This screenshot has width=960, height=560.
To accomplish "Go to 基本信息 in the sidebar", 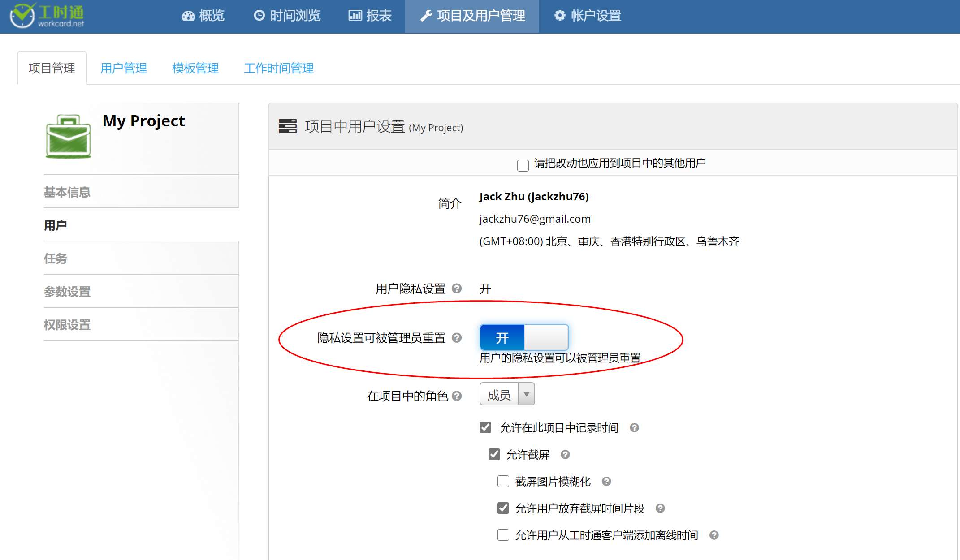I will (x=67, y=192).
